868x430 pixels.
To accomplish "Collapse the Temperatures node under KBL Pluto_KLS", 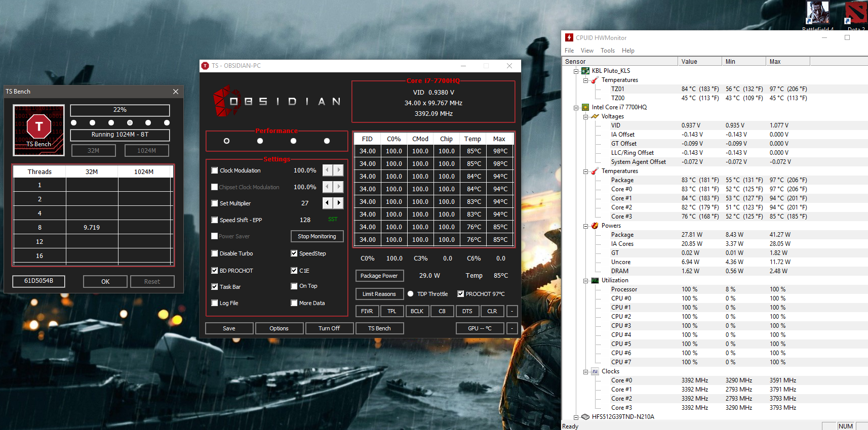I will pos(585,80).
